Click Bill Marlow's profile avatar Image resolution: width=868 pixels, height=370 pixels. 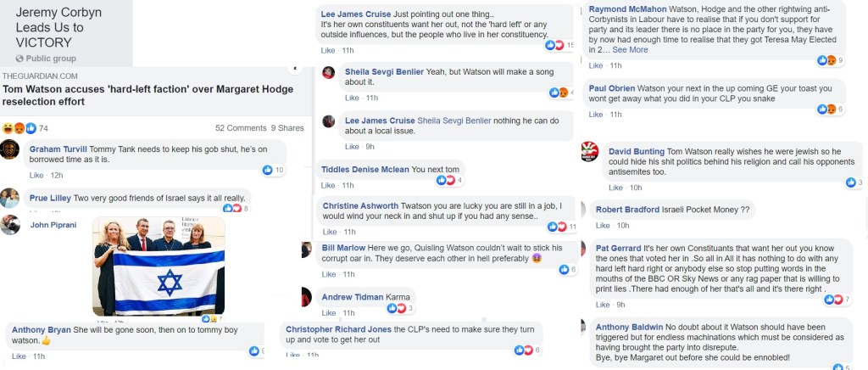point(306,249)
